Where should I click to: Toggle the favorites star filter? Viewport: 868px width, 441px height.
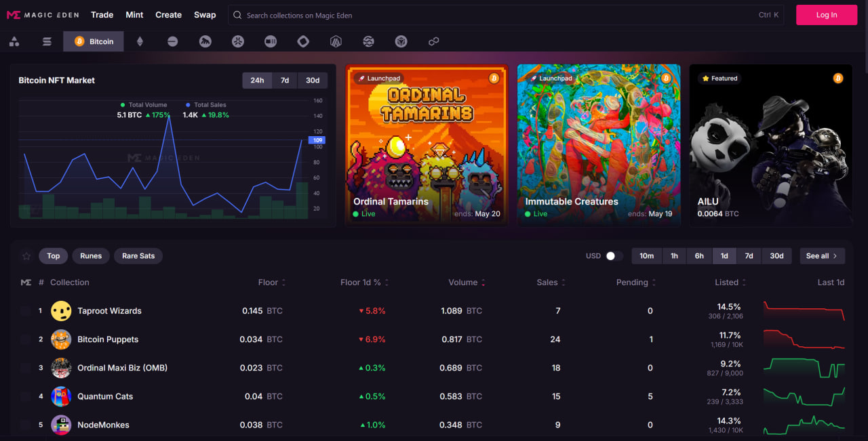pyautogui.click(x=26, y=256)
